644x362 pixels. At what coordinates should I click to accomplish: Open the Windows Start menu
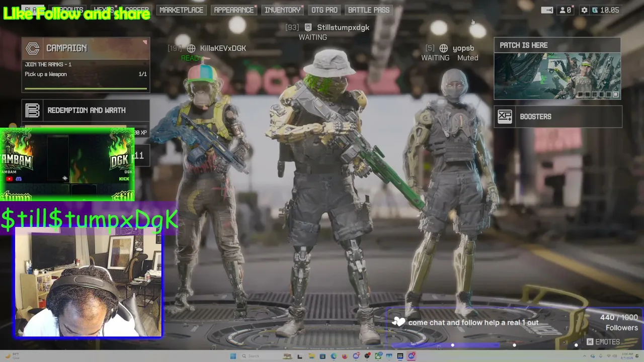pyautogui.click(x=233, y=356)
